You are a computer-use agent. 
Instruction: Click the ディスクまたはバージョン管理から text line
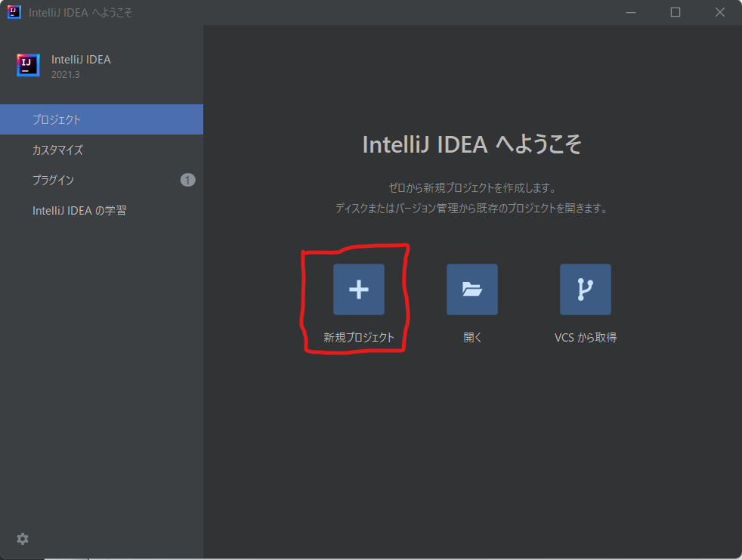coord(471,208)
